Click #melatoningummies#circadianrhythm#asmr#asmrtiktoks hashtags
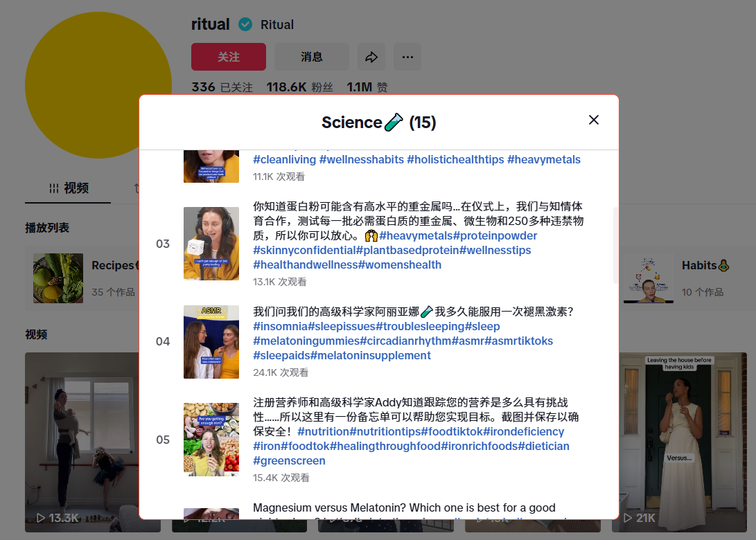 (x=403, y=341)
